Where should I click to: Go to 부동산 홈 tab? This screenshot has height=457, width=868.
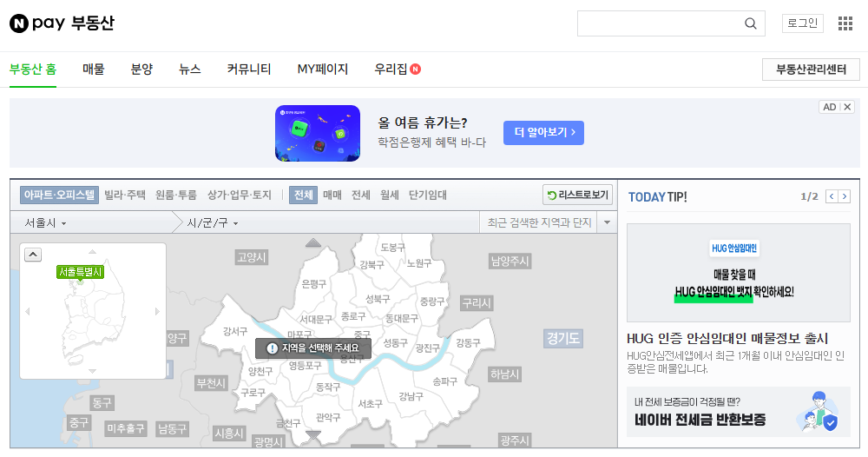pyautogui.click(x=33, y=70)
